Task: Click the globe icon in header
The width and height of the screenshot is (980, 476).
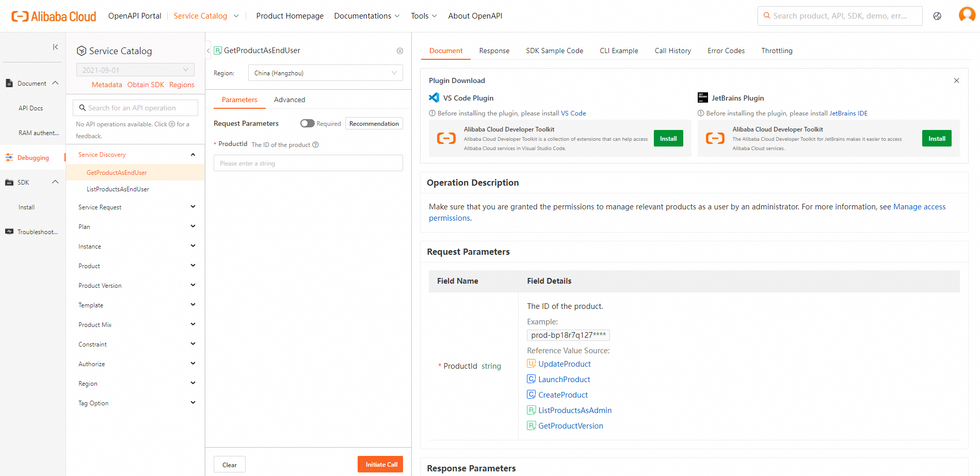Action: point(937,16)
